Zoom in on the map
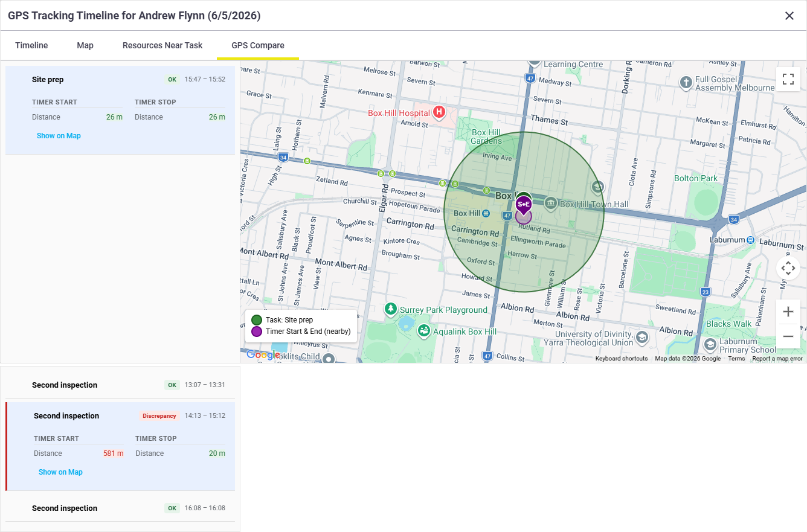Viewport: 807px width, 532px height. 788,312
